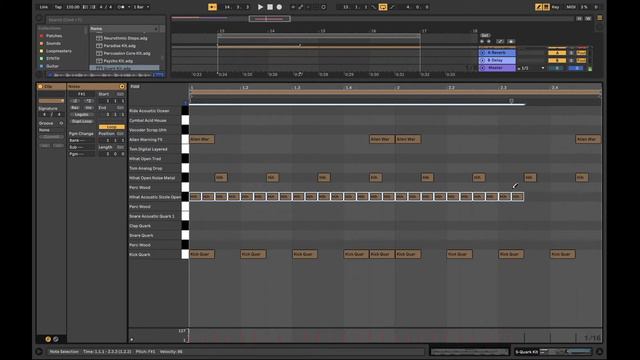Select Kick Quark drum lane
Viewport: 640px width, 360px height.
point(155,255)
